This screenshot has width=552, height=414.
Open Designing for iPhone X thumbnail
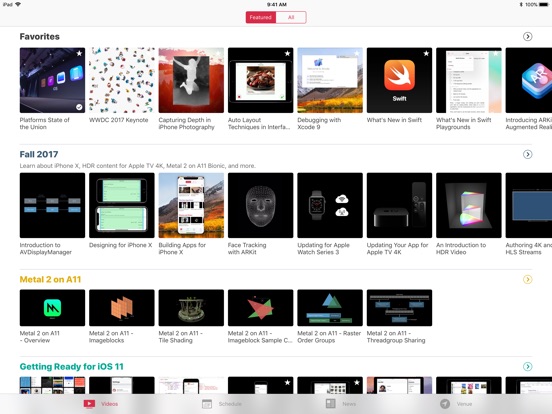122,205
